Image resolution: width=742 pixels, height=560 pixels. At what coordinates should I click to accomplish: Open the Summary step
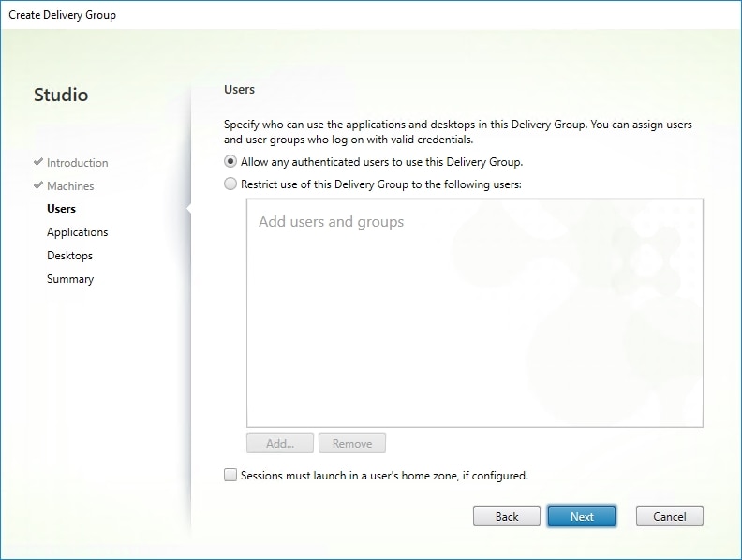[x=70, y=279]
